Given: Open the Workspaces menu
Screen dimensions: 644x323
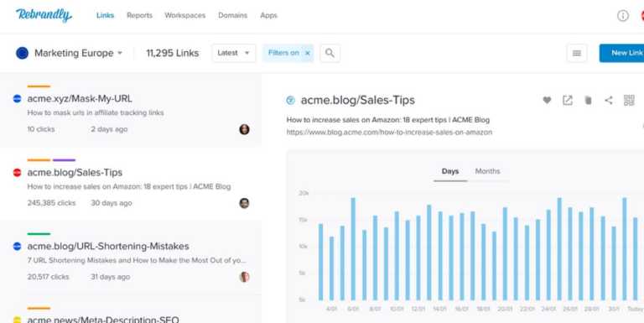Looking at the screenshot, I should [184, 15].
